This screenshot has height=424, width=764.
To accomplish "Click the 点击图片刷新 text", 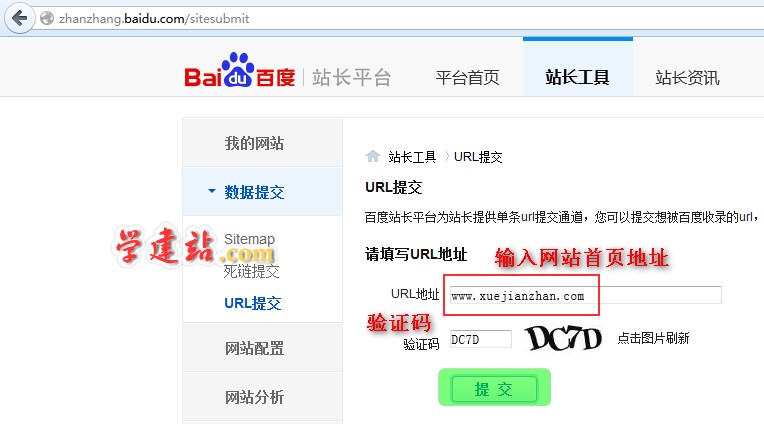I will coord(653,338).
